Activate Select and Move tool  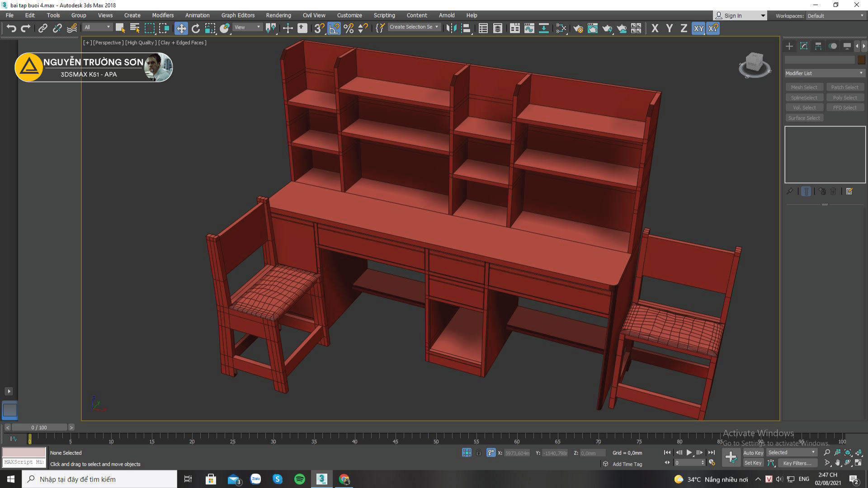coord(181,28)
